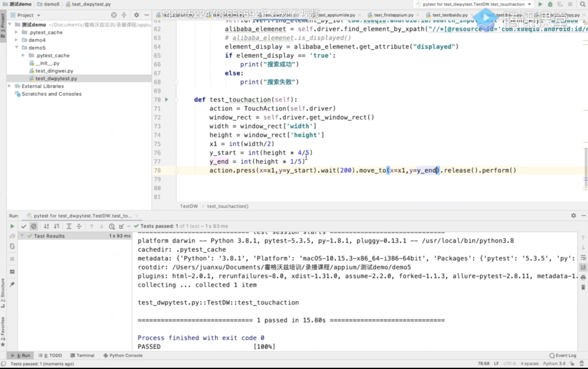Open Run panel settings gear

click(573, 216)
